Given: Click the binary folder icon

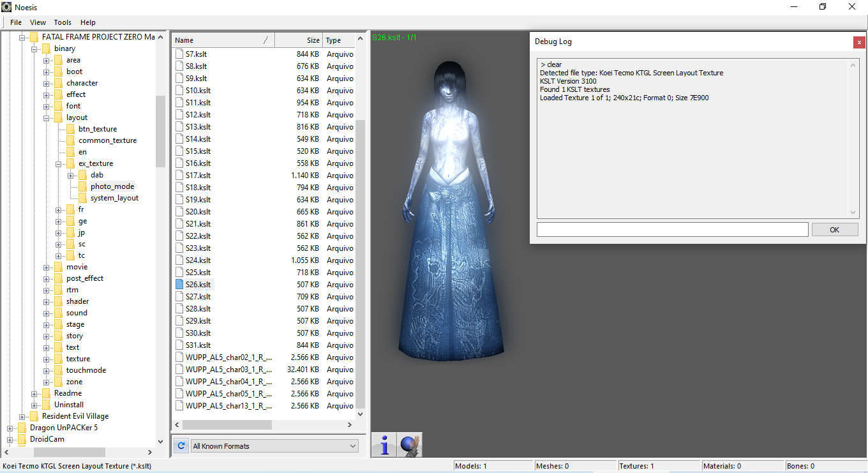Looking at the screenshot, I should click(47, 49).
